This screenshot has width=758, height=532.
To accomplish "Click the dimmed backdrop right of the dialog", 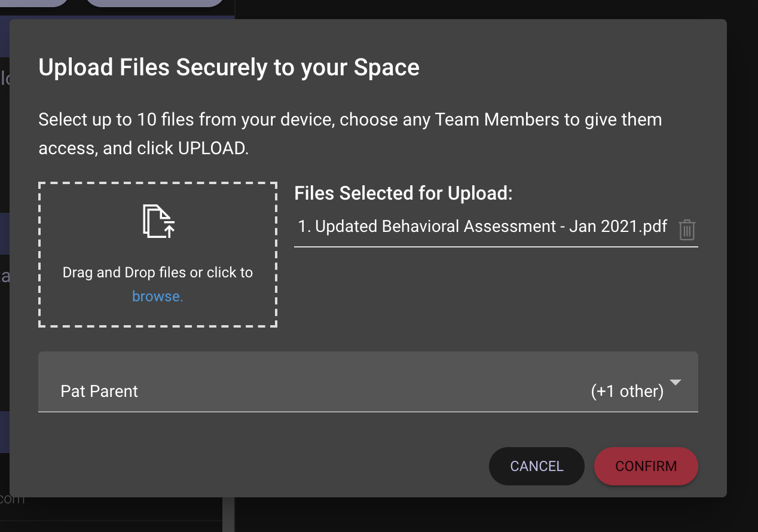I will point(742,269).
